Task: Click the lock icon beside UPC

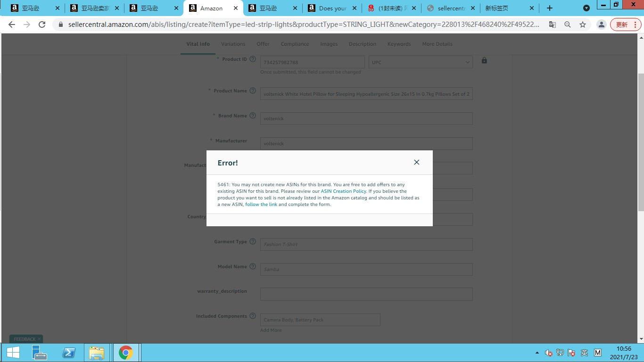Action: [x=484, y=60]
